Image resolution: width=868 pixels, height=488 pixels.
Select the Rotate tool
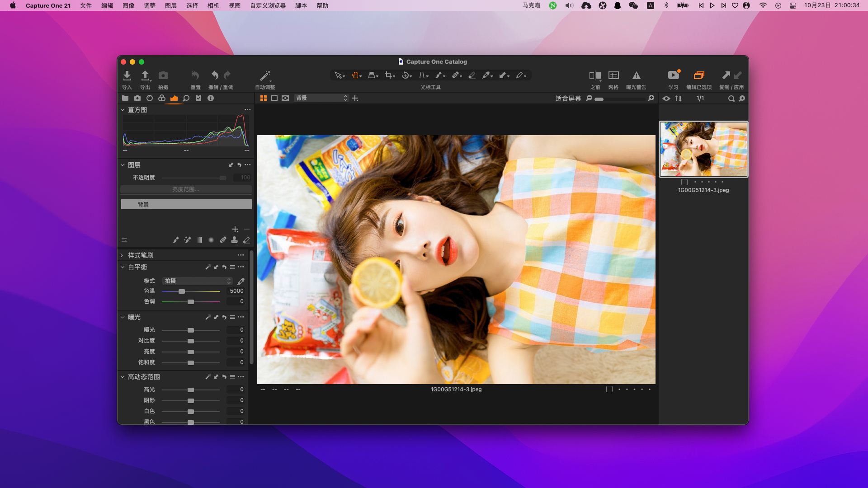tap(406, 75)
